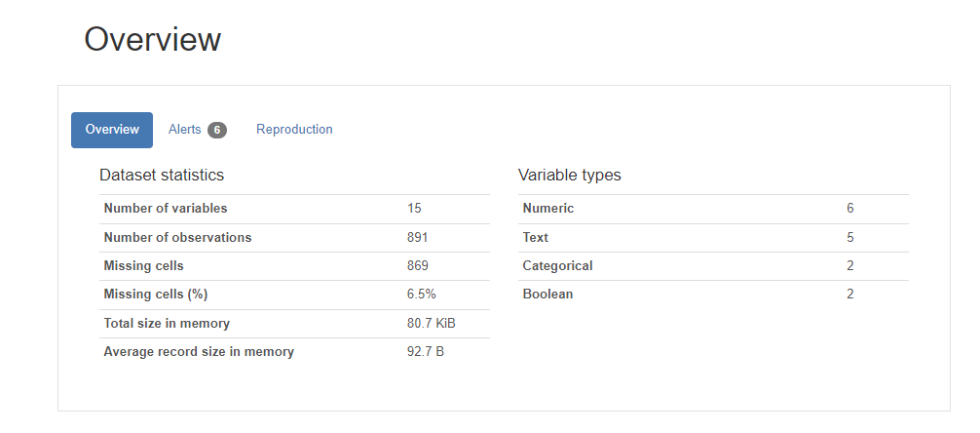Select the blue Overview tab
This screenshot has height=433, width=980.
click(112, 130)
